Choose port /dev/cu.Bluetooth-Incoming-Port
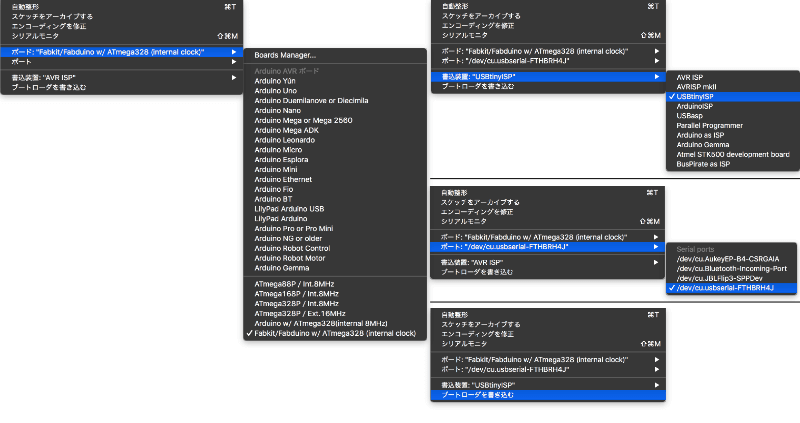 (731, 269)
